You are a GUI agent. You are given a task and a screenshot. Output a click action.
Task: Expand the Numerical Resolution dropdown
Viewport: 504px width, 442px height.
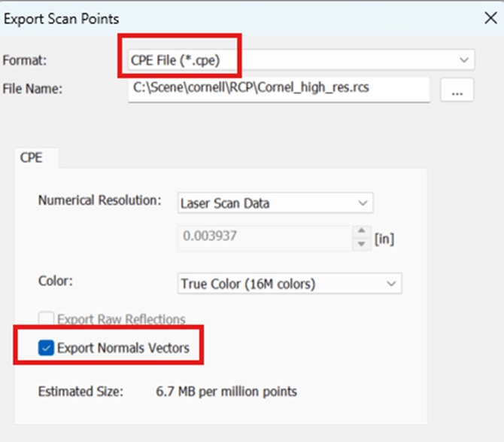(x=275, y=203)
